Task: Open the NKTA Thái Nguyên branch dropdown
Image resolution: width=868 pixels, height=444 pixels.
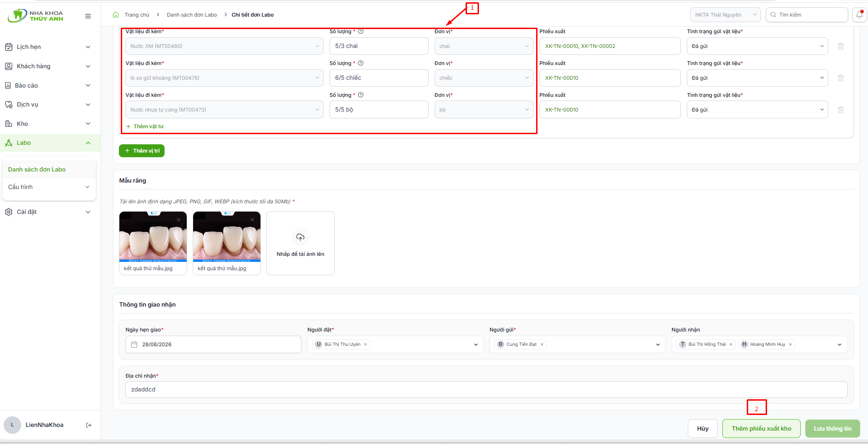Action: [726, 15]
